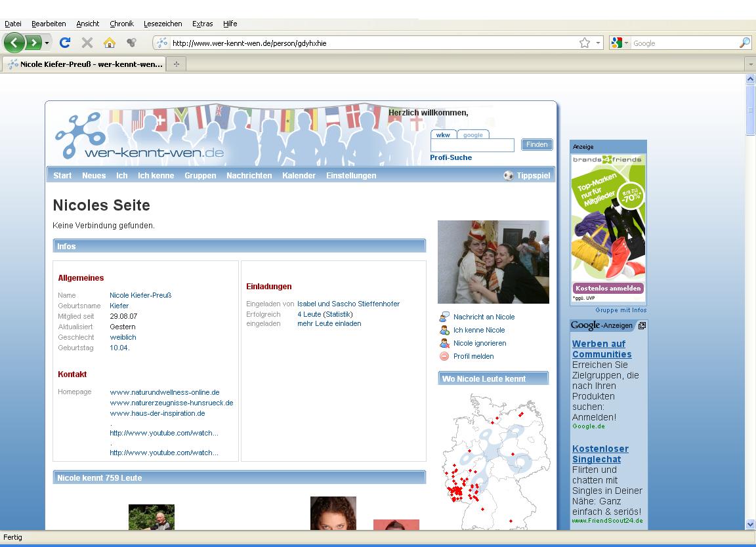Open the Lesezeichen menu
The image size is (756, 547).
click(x=163, y=24)
